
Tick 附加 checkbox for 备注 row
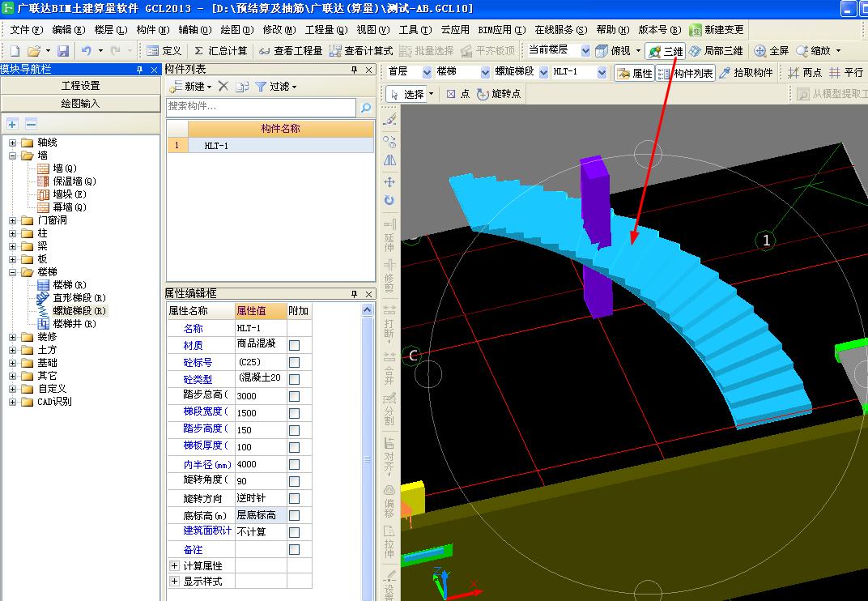[295, 549]
